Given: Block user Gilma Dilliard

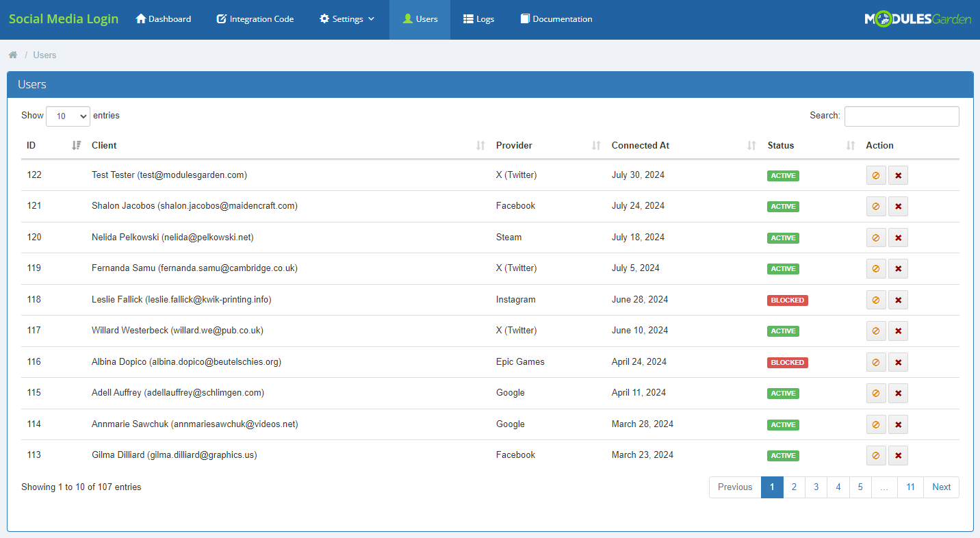Looking at the screenshot, I should pos(876,455).
